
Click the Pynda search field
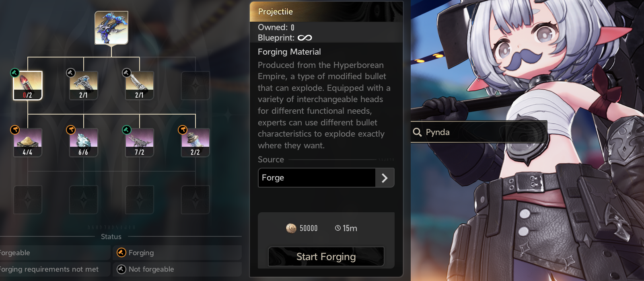tap(479, 132)
